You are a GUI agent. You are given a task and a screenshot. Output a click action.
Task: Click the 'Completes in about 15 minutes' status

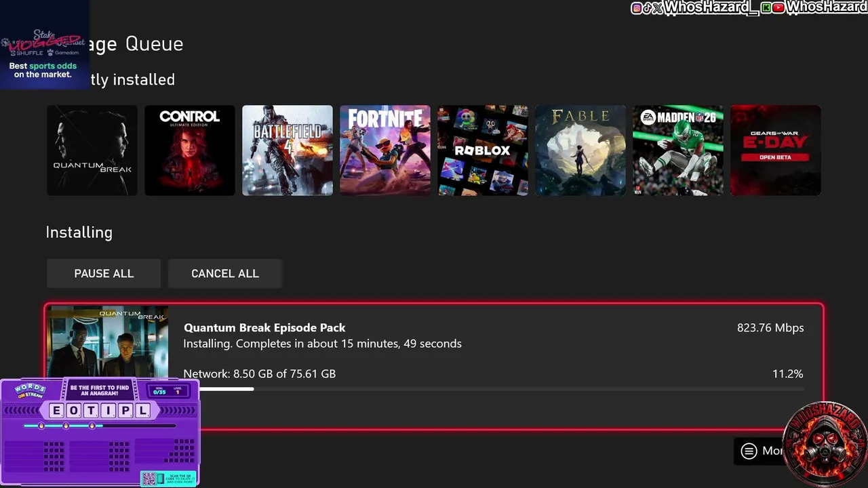coord(323,344)
